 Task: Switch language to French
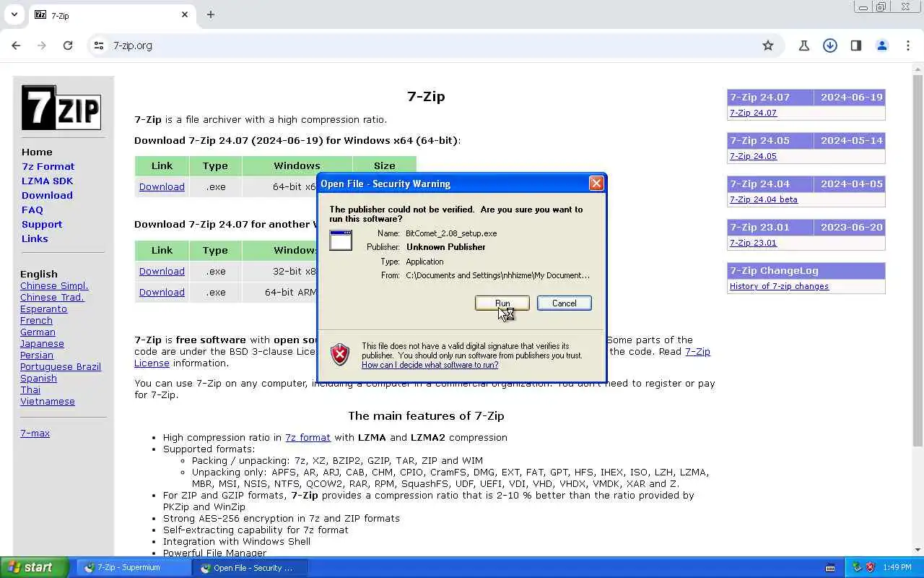click(36, 320)
